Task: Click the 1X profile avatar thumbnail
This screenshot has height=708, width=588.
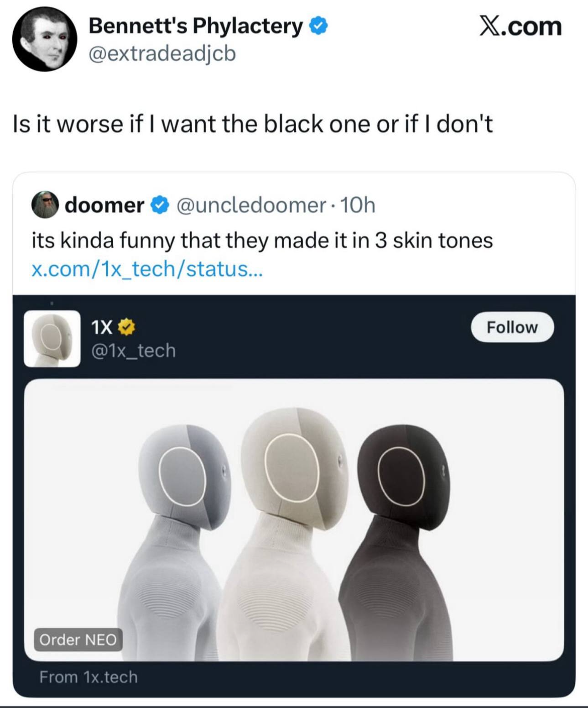Action: pyautogui.click(x=52, y=338)
